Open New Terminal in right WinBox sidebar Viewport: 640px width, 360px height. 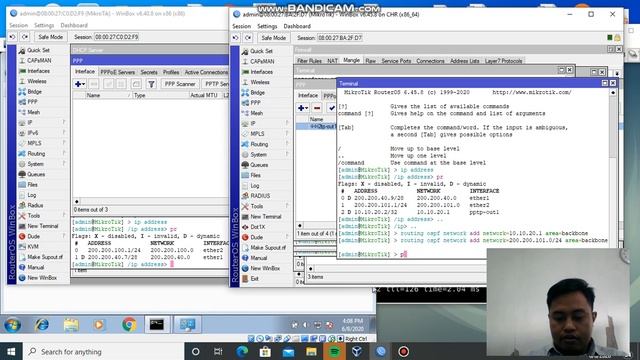point(266,217)
